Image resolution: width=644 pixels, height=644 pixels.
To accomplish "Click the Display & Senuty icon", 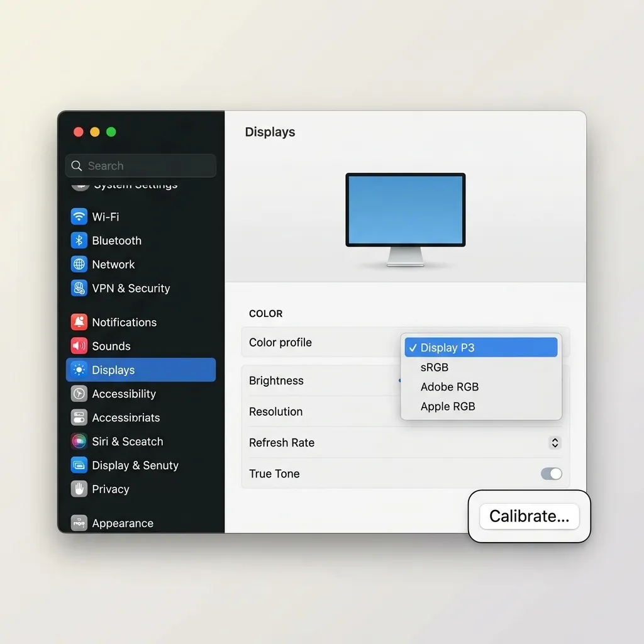I will (x=79, y=465).
